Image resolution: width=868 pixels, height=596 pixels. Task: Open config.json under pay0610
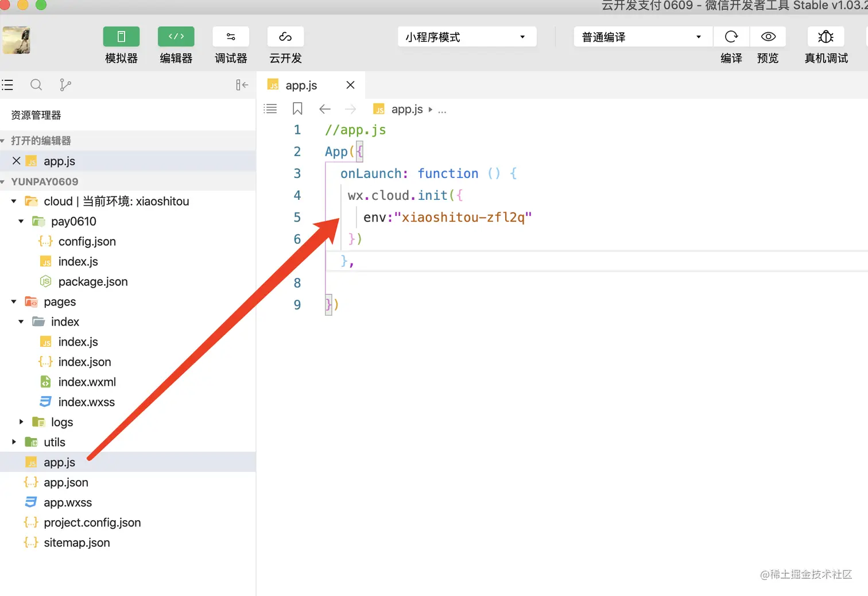tap(87, 241)
